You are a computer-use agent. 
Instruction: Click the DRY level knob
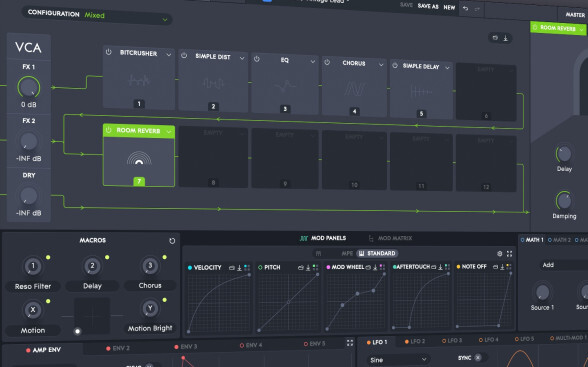(28, 196)
